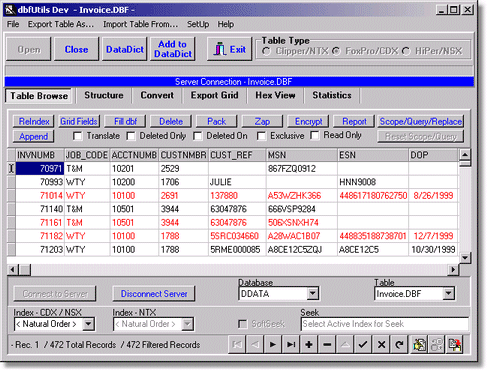Viewport: 487px width, 371px height.
Task: Switch to the Structure tab
Action: [x=104, y=95]
